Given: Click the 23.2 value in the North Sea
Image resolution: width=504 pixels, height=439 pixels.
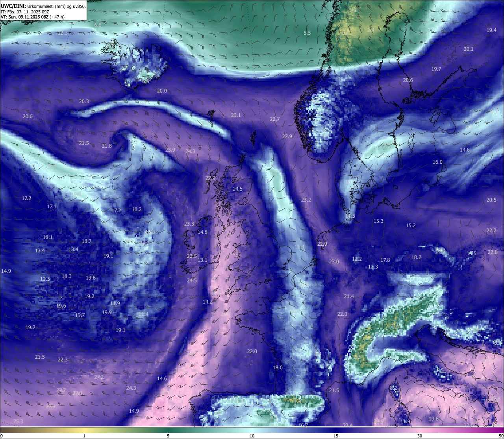Looking at the screenshot, I should (306, 200).
